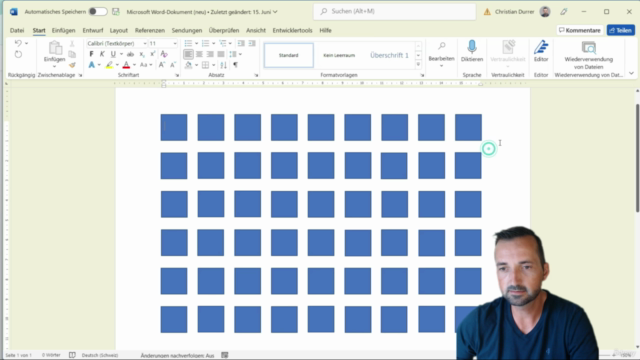
Task: Click the Increase Font Size icon
Action: click(162, 65)
